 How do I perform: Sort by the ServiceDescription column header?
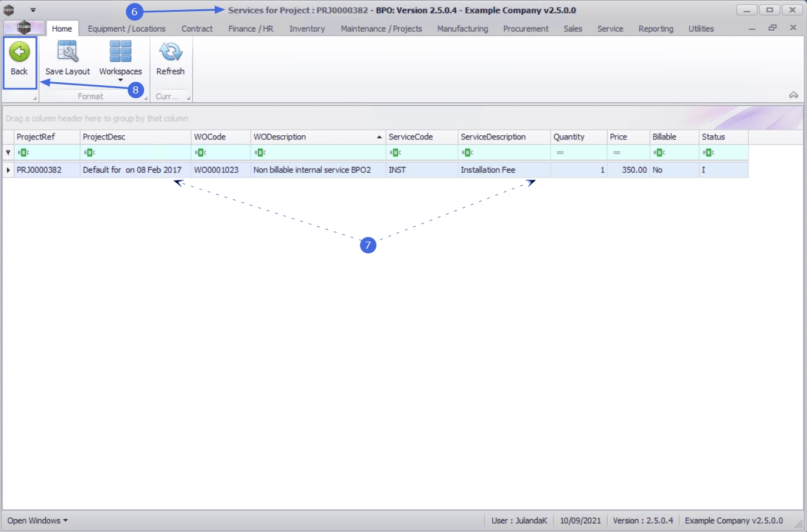(504, 137)
